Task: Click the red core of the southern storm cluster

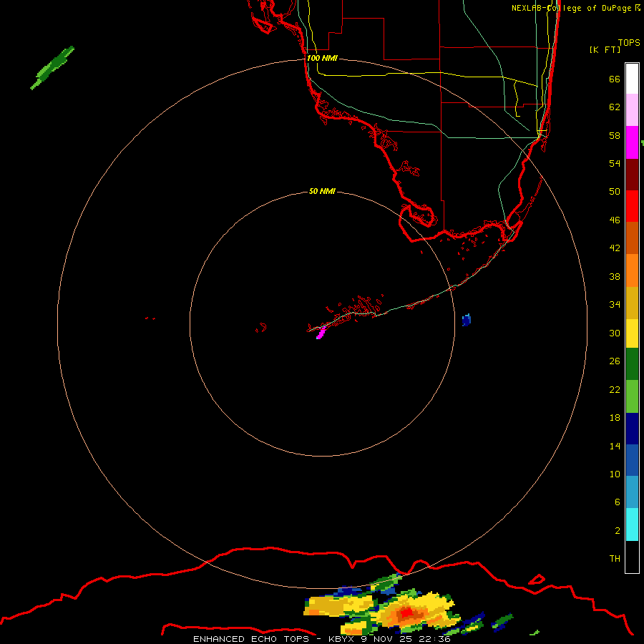Action: pos(407,613)
